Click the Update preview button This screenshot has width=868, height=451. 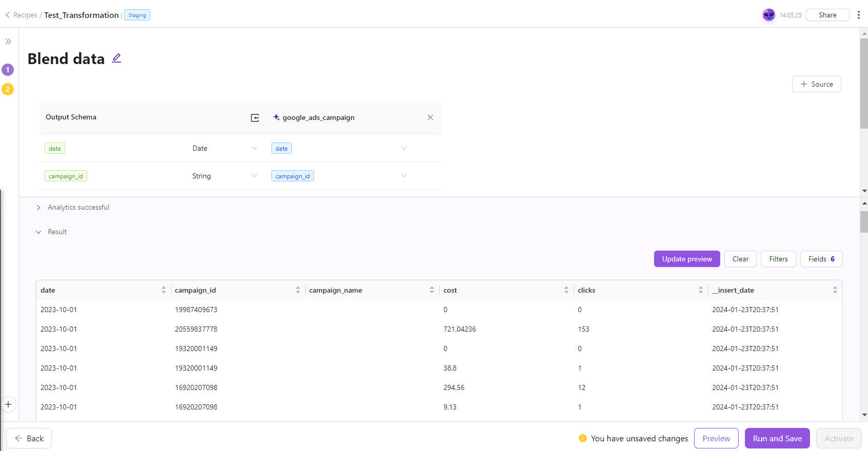click(686, 259)
